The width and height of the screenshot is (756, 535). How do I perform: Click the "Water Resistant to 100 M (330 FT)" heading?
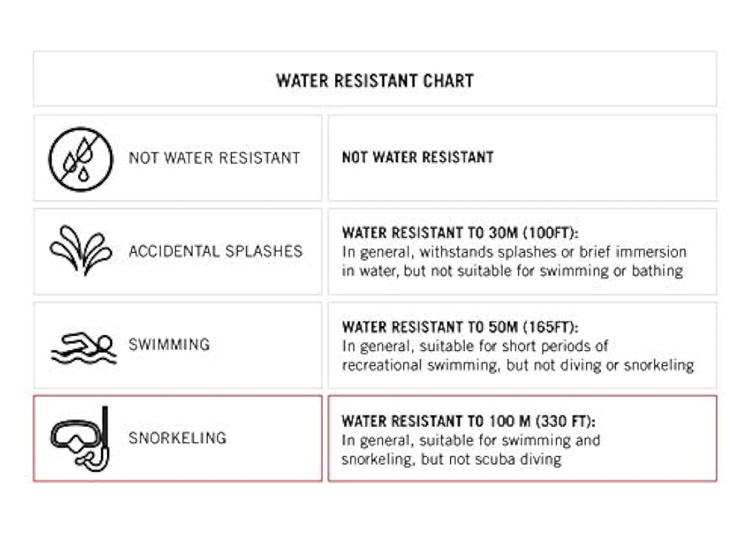469,420
